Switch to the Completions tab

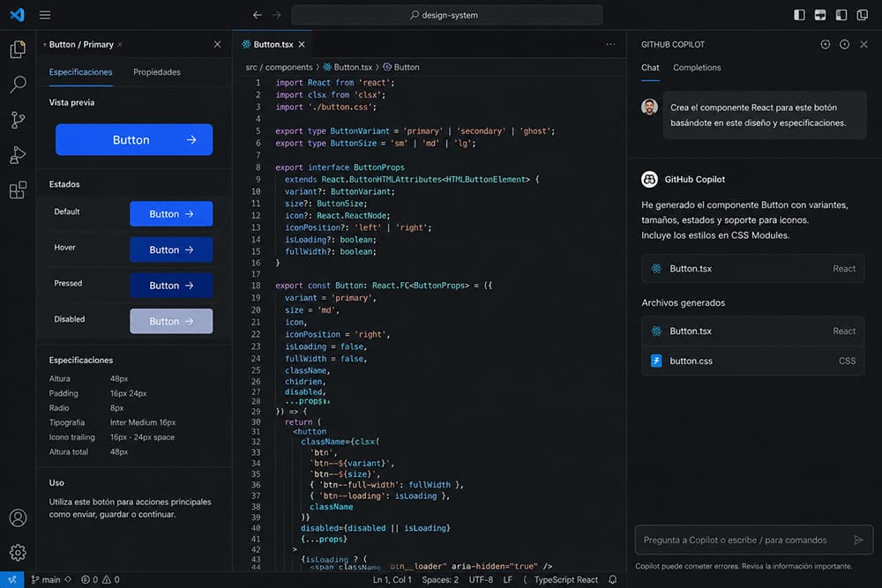coord(697,68)
